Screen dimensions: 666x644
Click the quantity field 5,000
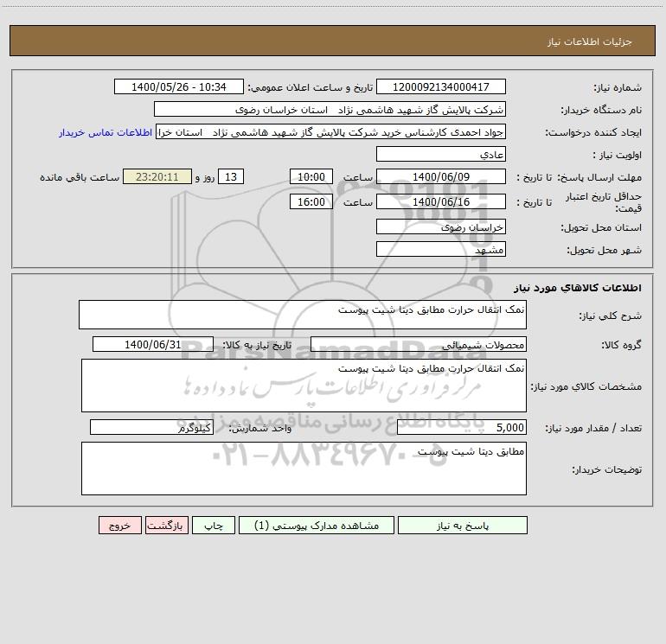point(462,428)
